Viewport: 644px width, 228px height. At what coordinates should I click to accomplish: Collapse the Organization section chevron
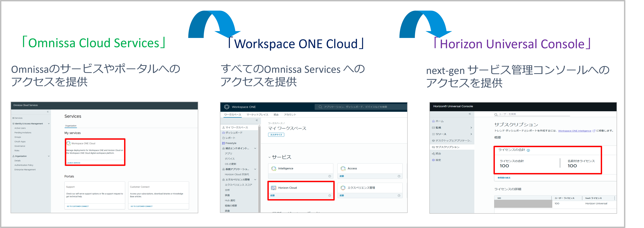click(49, 156)
